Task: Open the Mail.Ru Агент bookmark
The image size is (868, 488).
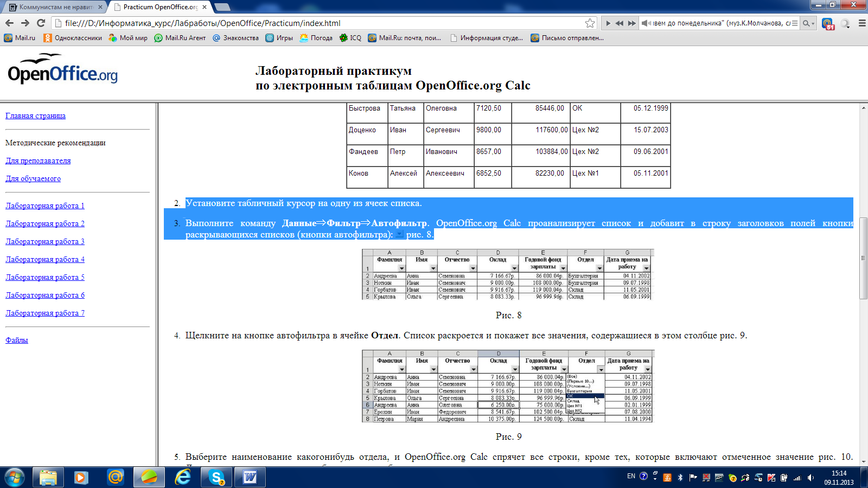Action: pyautogui.click(x=180, y=38)
